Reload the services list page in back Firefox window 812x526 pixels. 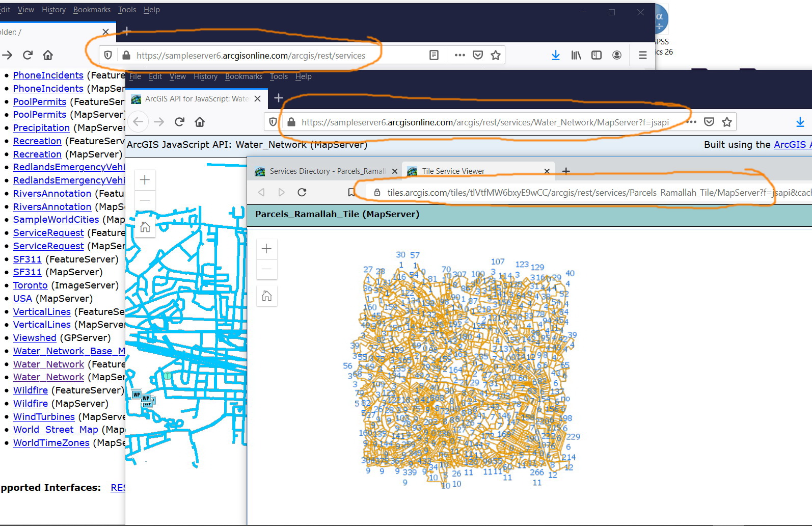tap(28, 55)
